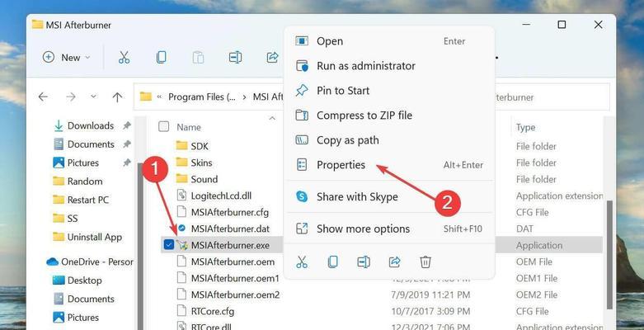Image resolution: width=644 pixels, height=330 pixels.
Task: Open the Restart PC folder
Action: click(x=81, y=200)
